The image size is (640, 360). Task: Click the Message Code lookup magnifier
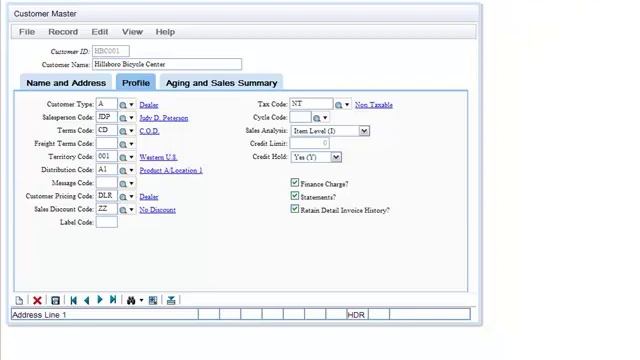tap(123, 184)
